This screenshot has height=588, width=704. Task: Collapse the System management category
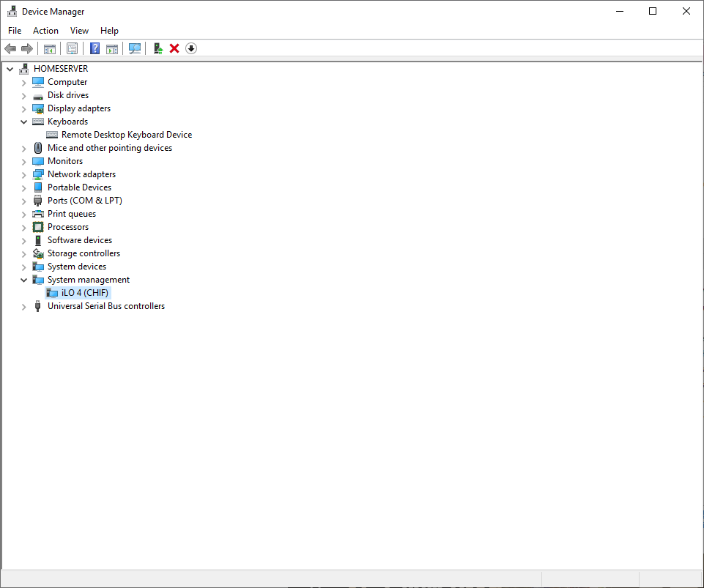coord(23,280)
